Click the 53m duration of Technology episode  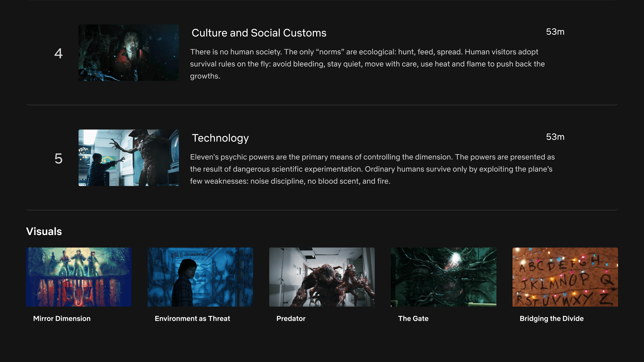pos(555,137)
